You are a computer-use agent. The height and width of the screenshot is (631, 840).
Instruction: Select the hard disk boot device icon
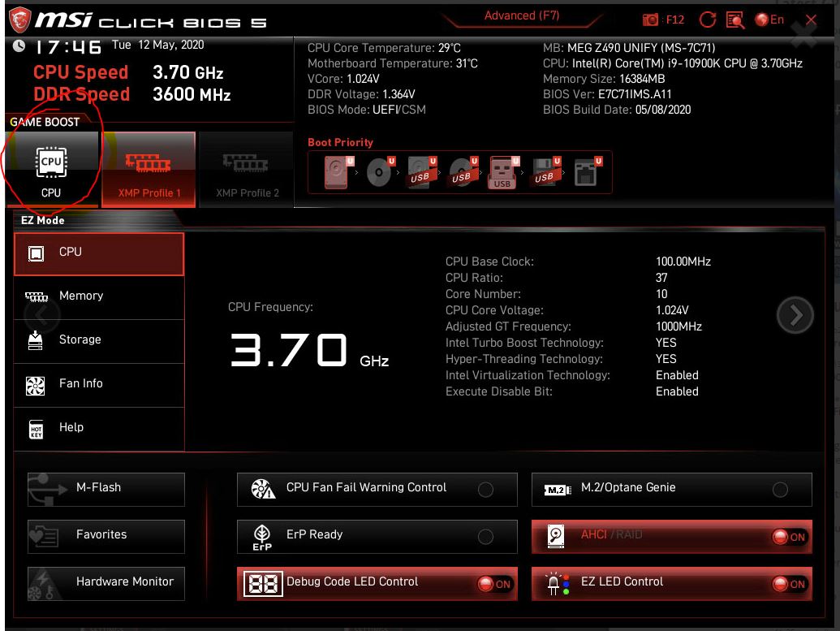(338, 172)
